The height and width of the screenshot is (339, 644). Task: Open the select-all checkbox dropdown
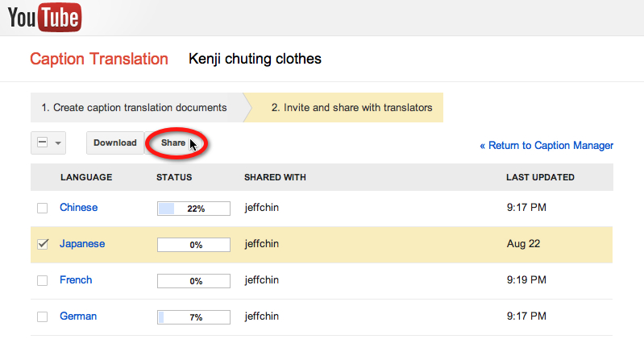coord(58,143)
